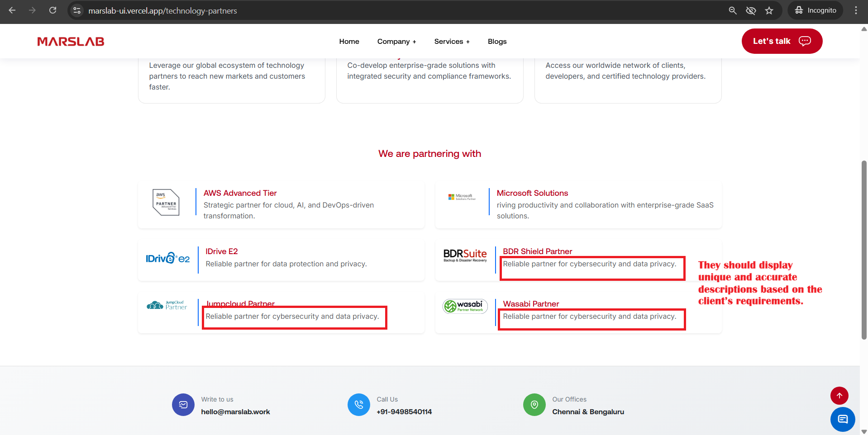Viewport: 868px width, 435px height.
Task: Open the blue chat widget icon
Action: 842,420
